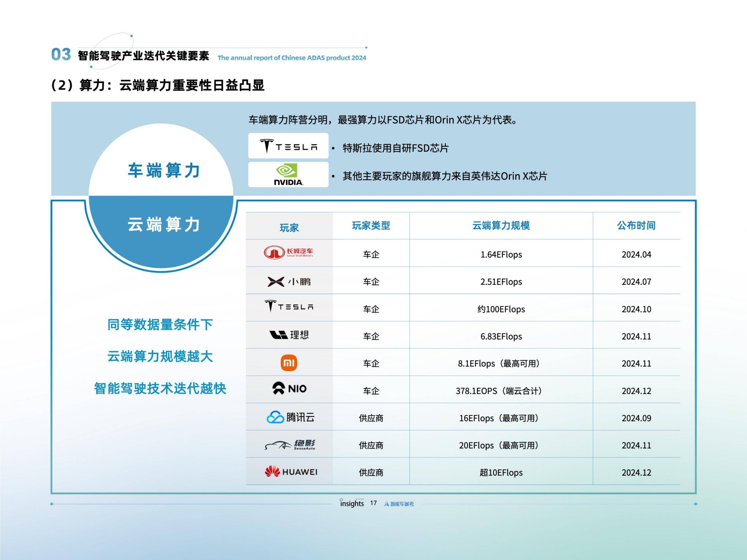Image resolution: width=747 pixels, height=560 pixels.
Task: Click the Tesla logo in the top panel
Action: [x=288, y=146]
